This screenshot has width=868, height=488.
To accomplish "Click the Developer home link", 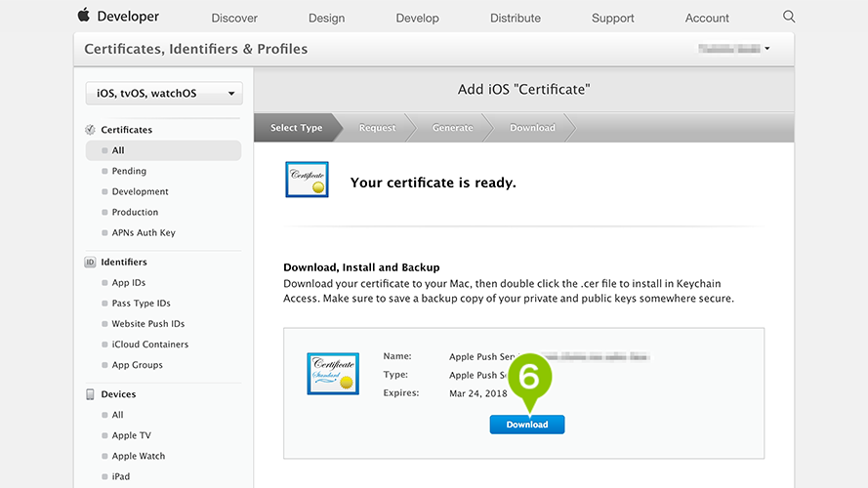I will coord(128,17).
